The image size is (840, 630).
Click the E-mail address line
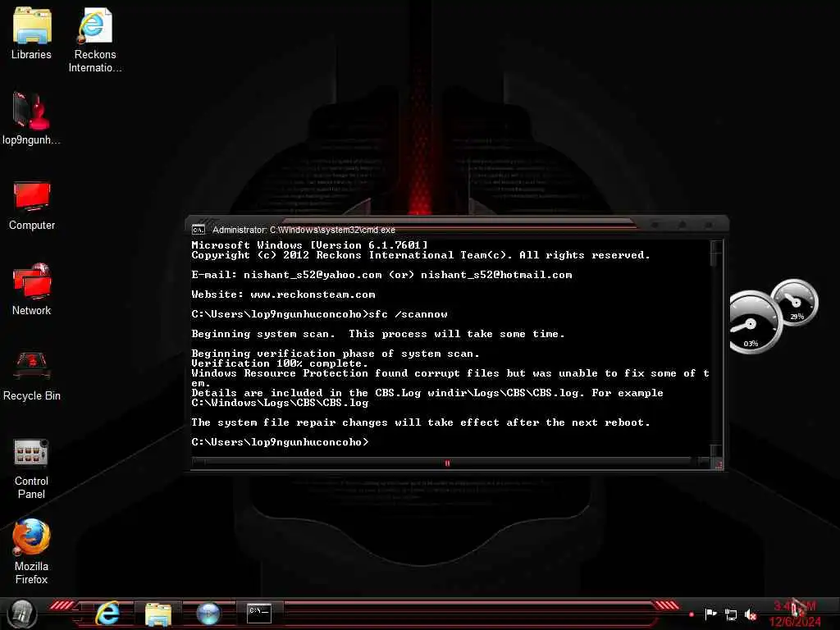(381, 275)
